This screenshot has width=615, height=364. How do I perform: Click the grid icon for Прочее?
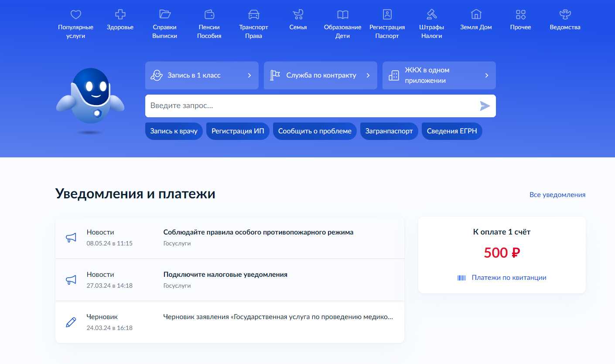(x=521, y=14)
